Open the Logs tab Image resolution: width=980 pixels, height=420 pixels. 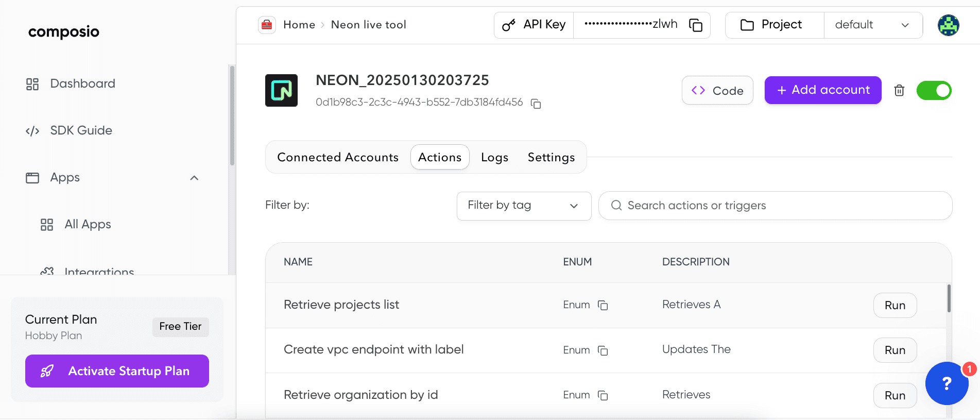coord(494,157)
